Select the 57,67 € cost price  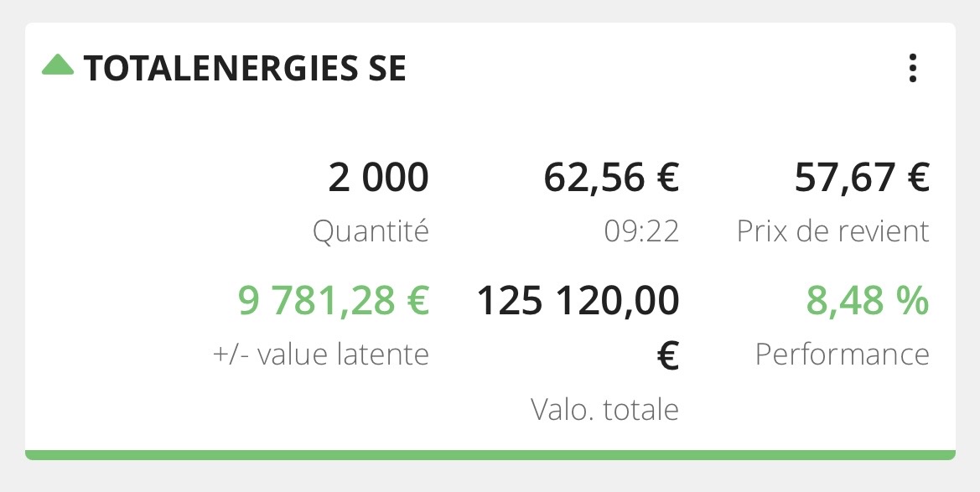[x=862, y=179]
